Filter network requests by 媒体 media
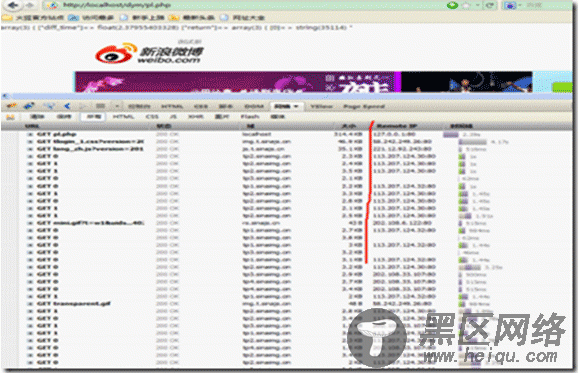Viewport: 579px width, 373px height. [x=277, y=117]
